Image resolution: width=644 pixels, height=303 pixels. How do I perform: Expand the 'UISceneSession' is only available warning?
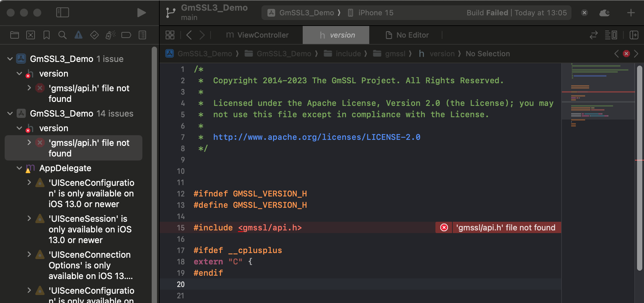coord(29,218)
